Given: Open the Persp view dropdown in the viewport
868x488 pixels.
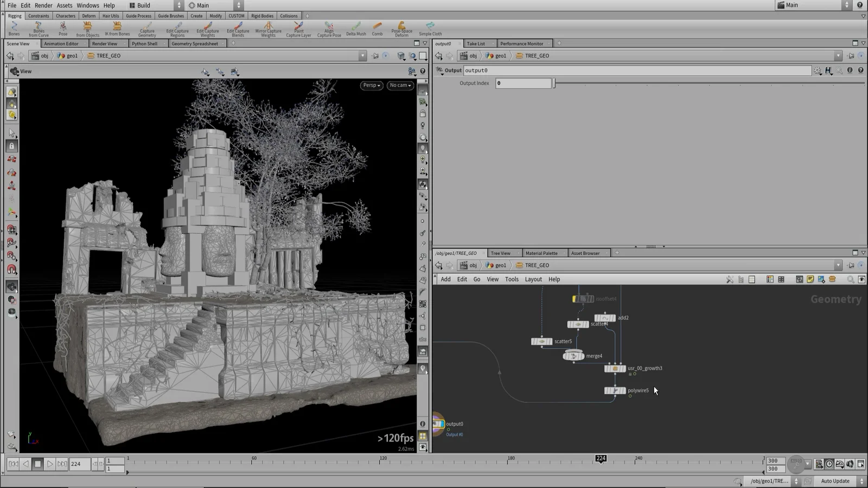Looking at the screenshot, I should coord(371,85).
